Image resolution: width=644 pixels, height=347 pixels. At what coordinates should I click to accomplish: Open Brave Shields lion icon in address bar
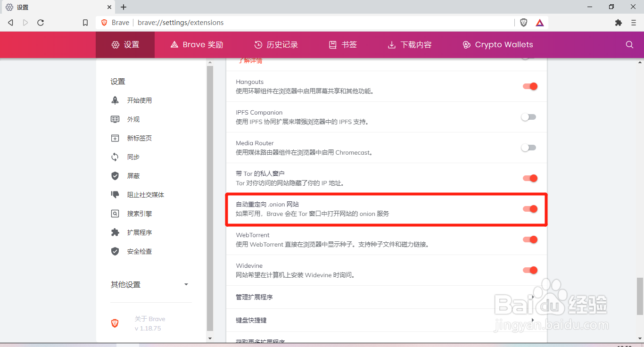click(x=524, y=23)
